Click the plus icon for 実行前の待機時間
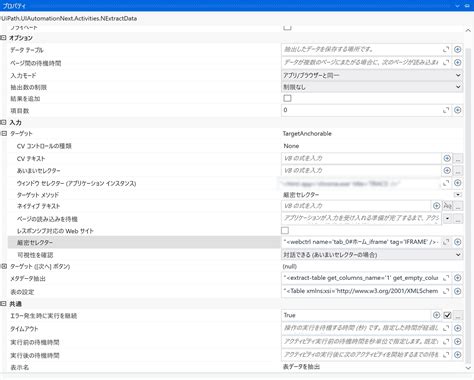Screen dimensions: 474x380 click(x=457, y=342)
